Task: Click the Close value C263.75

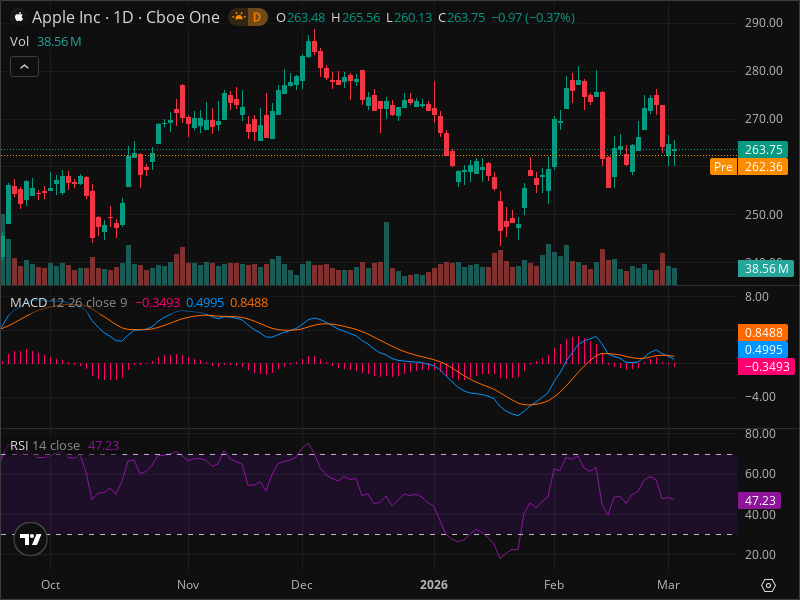Action: [462, 18]
